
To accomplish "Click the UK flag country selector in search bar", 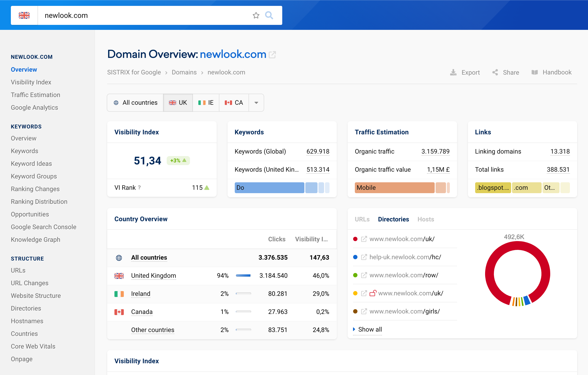I will (x=24, y=15).
